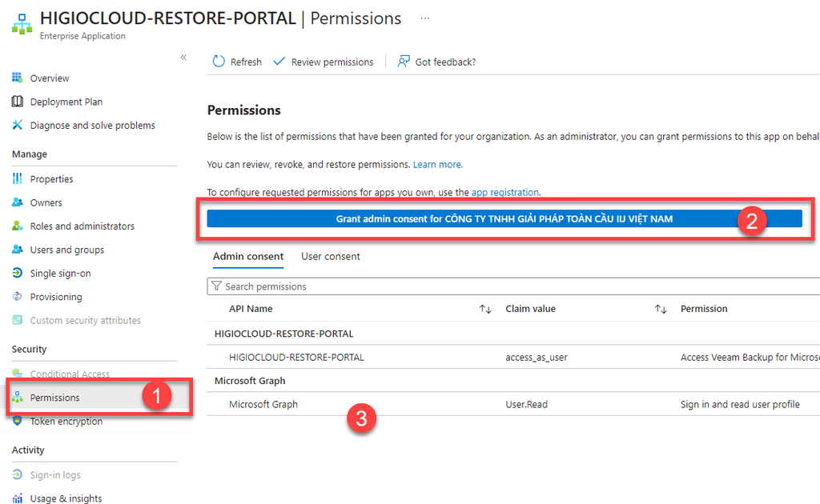Click the Learn more link

[x=437, y=165]
